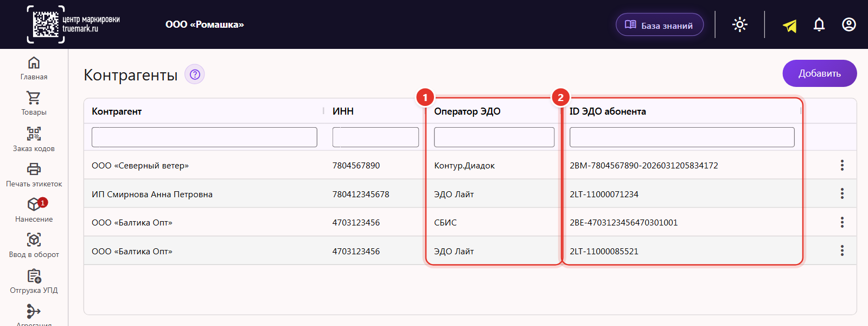The width and height of the screenshot is (868, 326).
Task: Sort by the ИНН column header
Action: pos(343,111)
